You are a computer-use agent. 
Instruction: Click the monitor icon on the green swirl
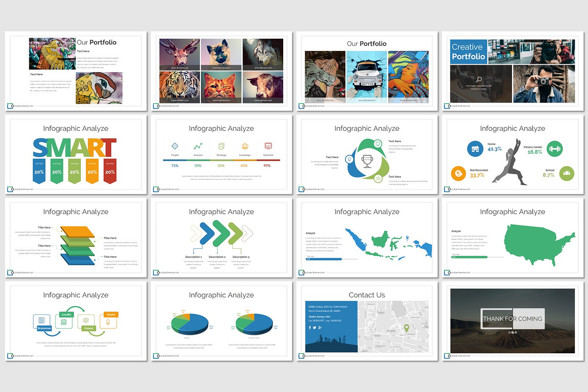[378, 144]
